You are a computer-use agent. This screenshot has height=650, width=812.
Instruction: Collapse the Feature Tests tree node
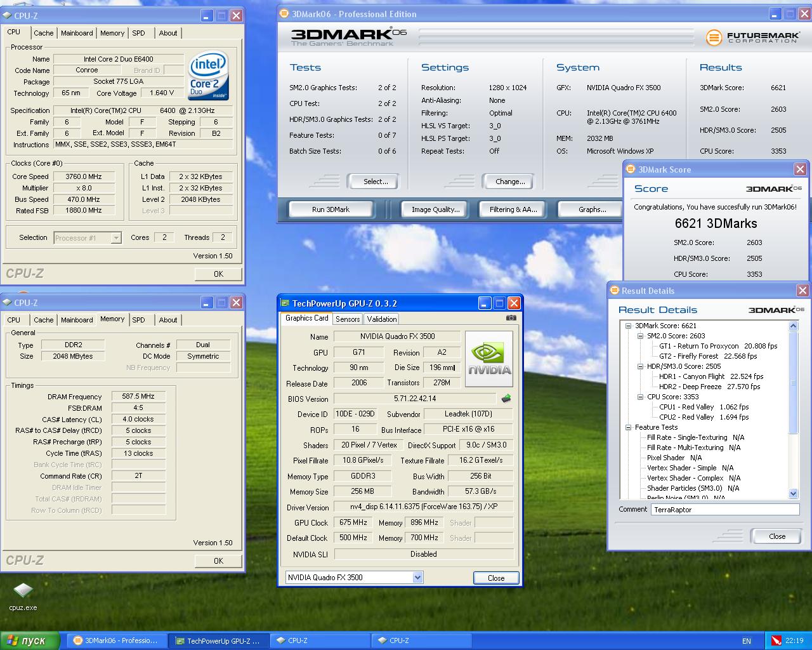628,427
